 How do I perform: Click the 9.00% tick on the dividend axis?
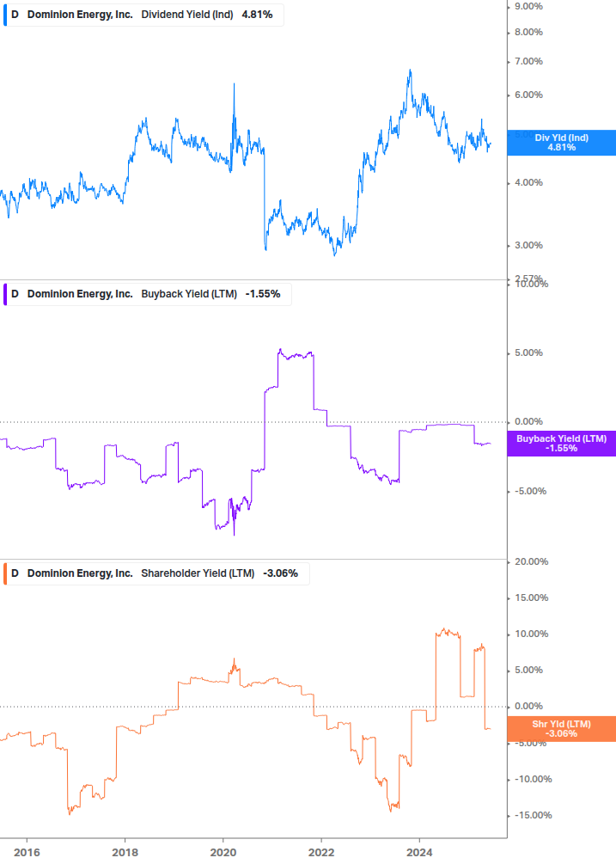pos(528,7)
